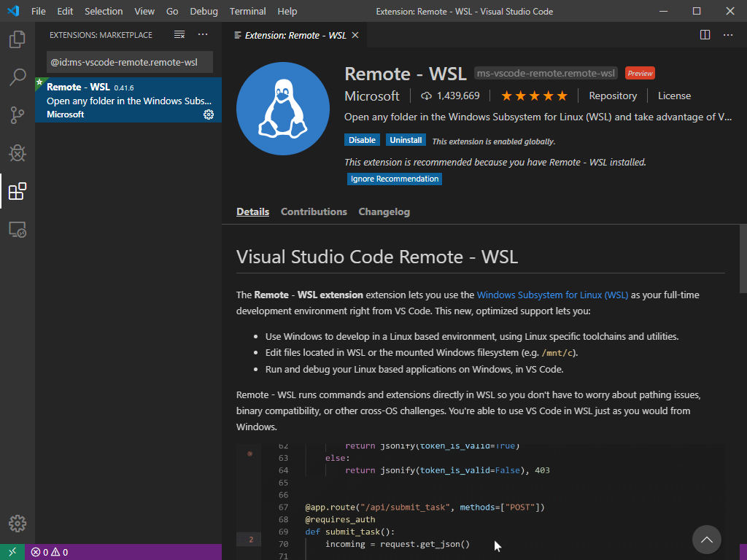Click the scroll-to-top arrow button

pos(706,540)
